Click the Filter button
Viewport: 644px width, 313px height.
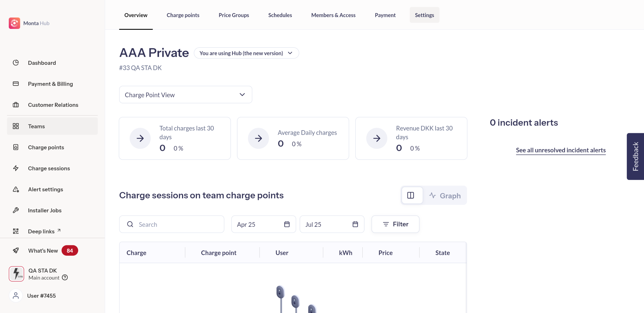[395, 224]
